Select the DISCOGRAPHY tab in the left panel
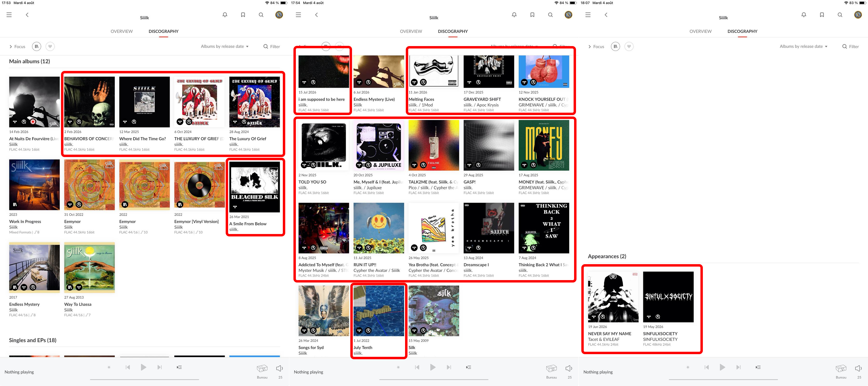868x386 pixels. point(163,31)
